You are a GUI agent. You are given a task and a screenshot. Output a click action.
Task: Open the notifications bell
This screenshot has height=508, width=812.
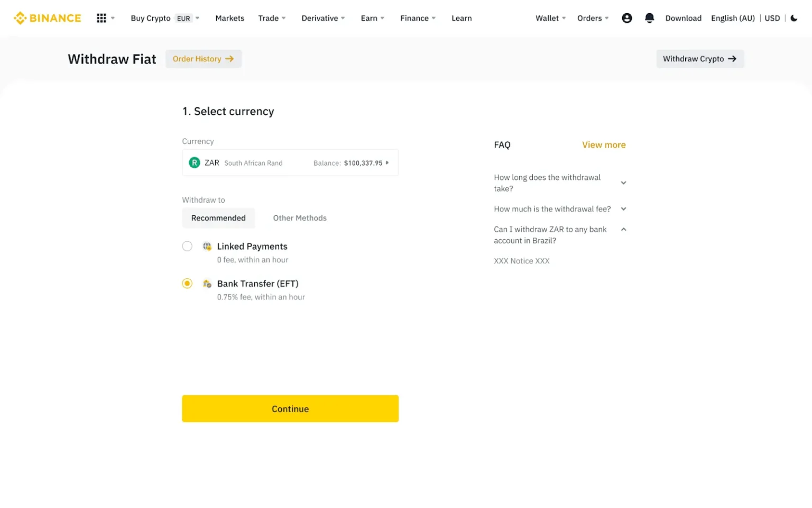649,17
